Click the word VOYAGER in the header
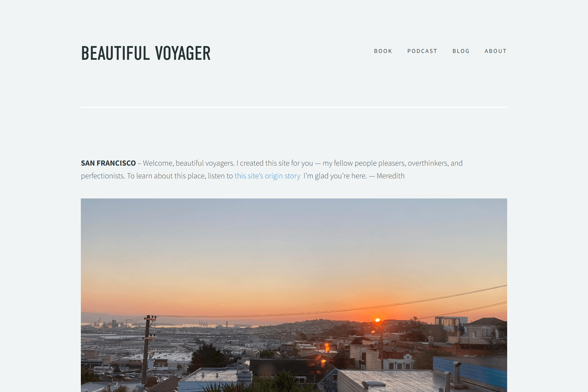The width and height of the screenshot is (588, 392). [183, 53]
